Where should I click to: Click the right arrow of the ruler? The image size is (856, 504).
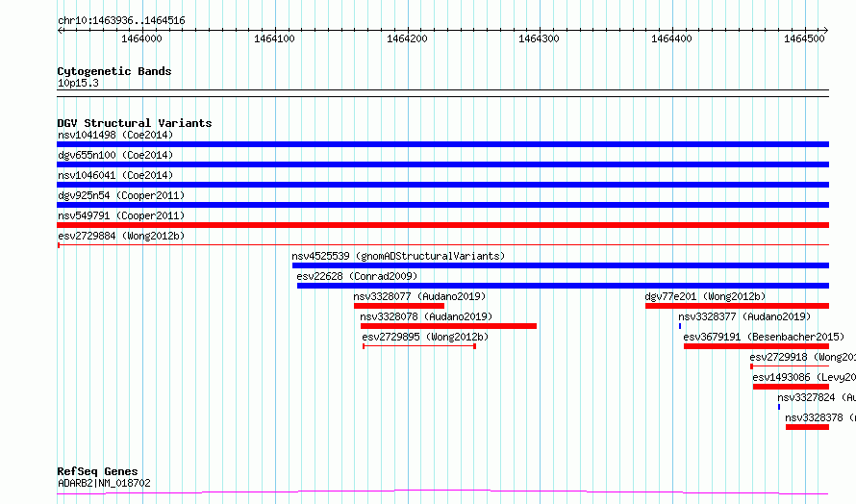825,31
